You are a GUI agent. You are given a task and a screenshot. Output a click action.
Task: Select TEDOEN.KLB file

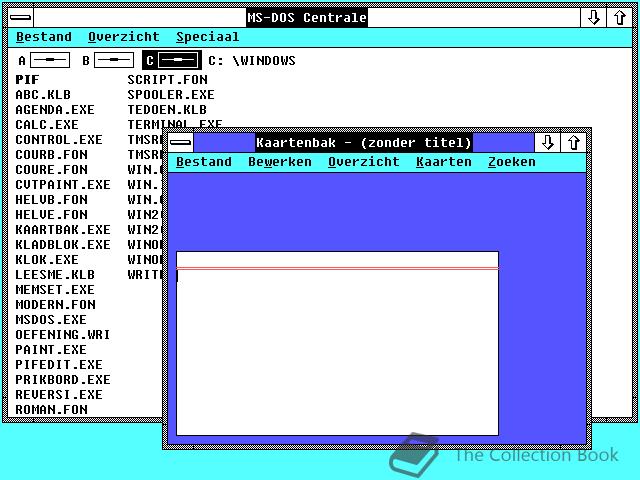[x=167, y=110]
